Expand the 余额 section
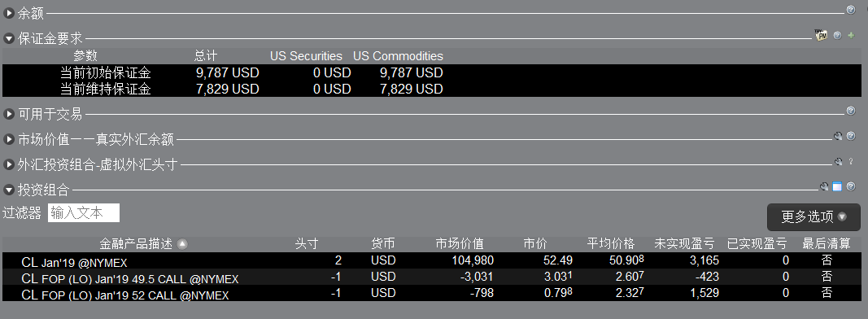This screenshot has width=868, height=319. tap(9, 13)
